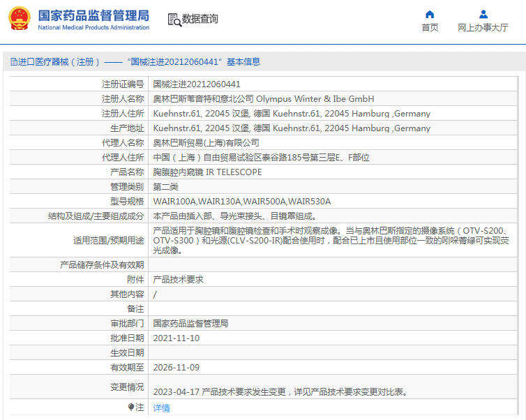Click the approval date 2021-11-10
The height and width of the screenshot is (420, 526).
(176, 338)
